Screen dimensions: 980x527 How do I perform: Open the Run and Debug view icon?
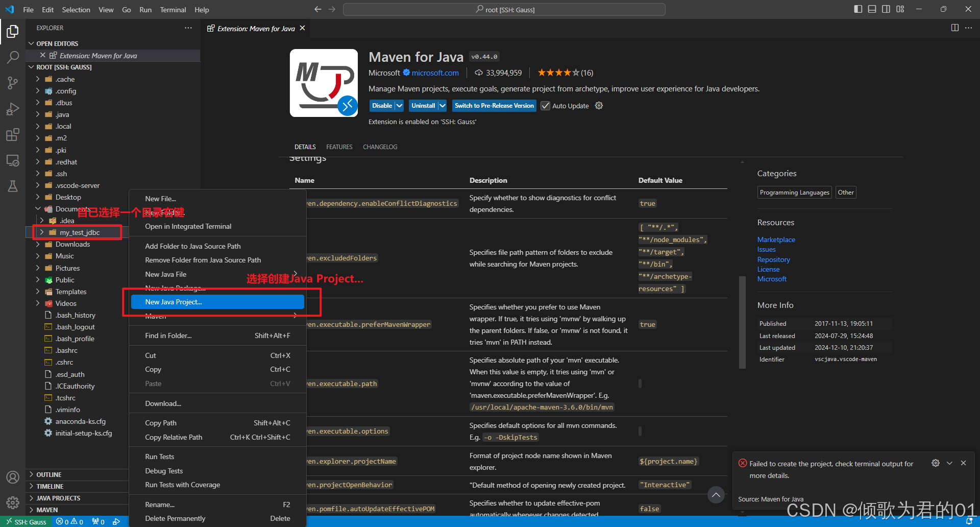click(13, 109)
